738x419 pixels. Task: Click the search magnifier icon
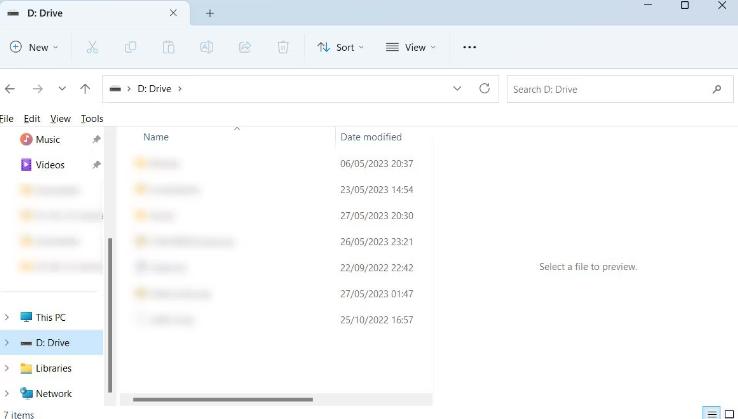(717, 89)
